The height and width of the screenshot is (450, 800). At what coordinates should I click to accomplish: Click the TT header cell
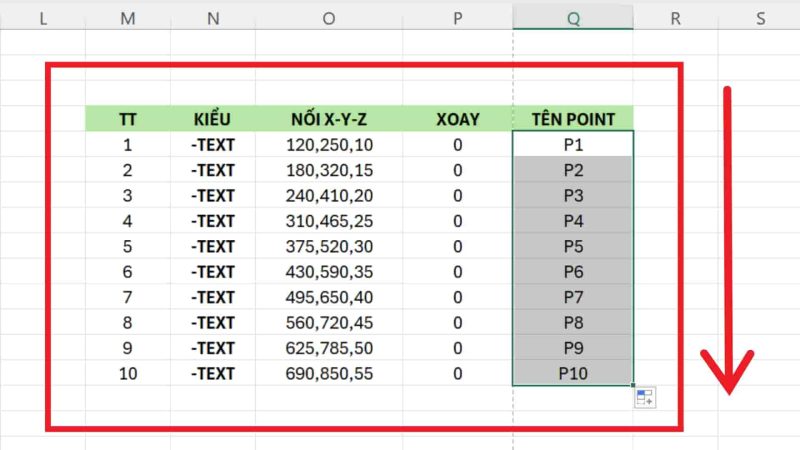(x=128, y=119)
